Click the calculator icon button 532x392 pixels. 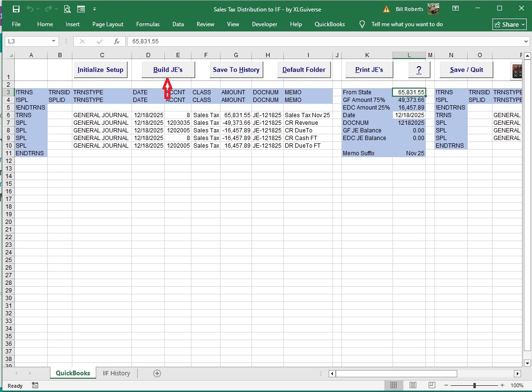(x=516, y=70)
